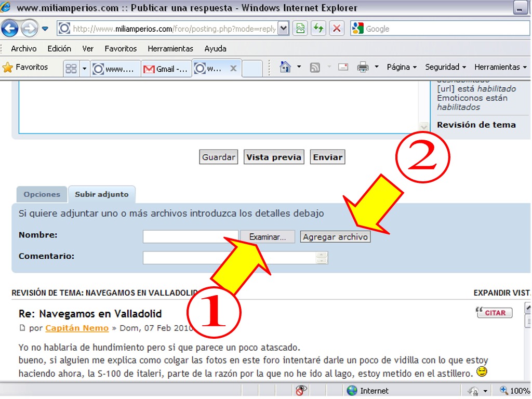This screenshot has height=399, width=532.
Task: Click the Compatibility View icon
Action: coord(300,29)
